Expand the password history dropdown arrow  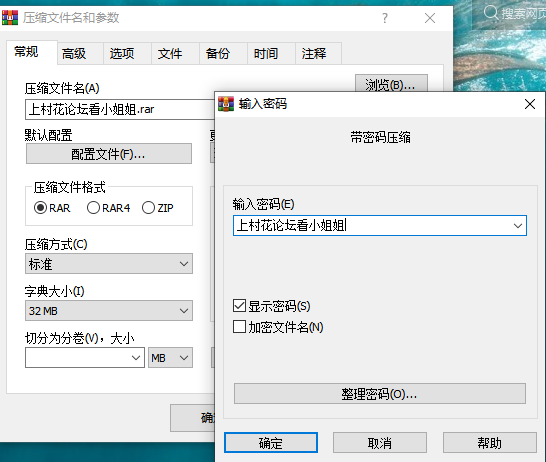[x=518, y=226]
